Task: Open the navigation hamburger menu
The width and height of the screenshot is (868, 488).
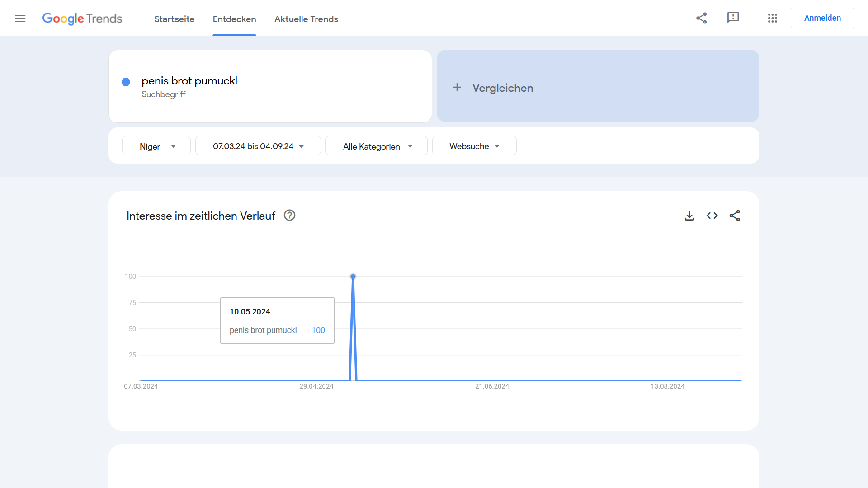Action: click(20, 19)
